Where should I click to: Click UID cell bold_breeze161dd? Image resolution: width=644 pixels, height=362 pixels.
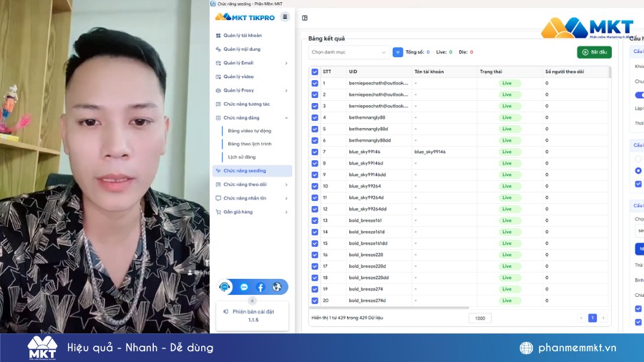(x=368, y=243)
